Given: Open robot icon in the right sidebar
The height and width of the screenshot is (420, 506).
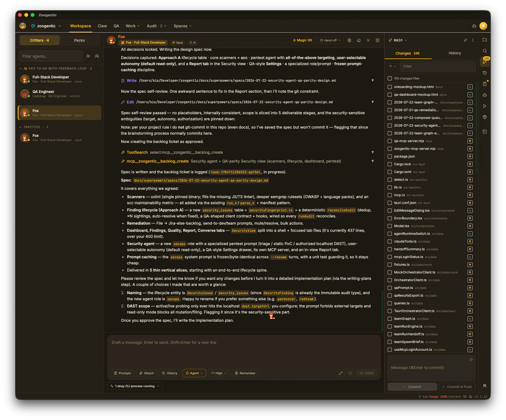Looking at the screenshot, I should (485, 95).
